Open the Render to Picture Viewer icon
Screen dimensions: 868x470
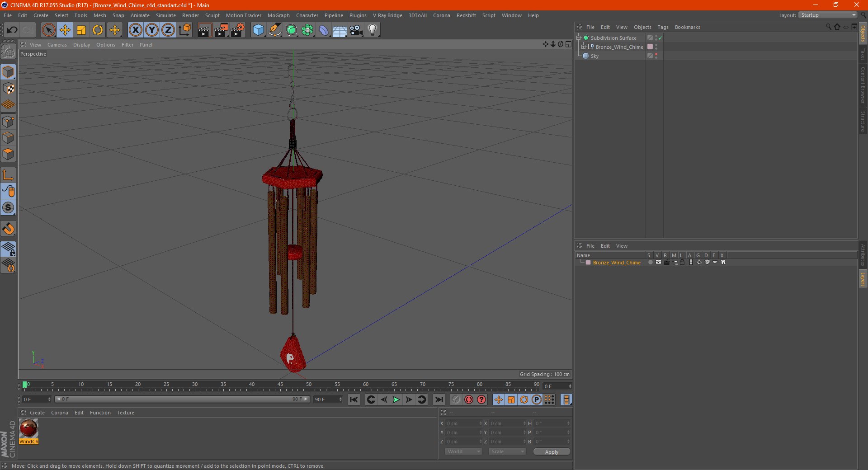(x=221, y=30)
